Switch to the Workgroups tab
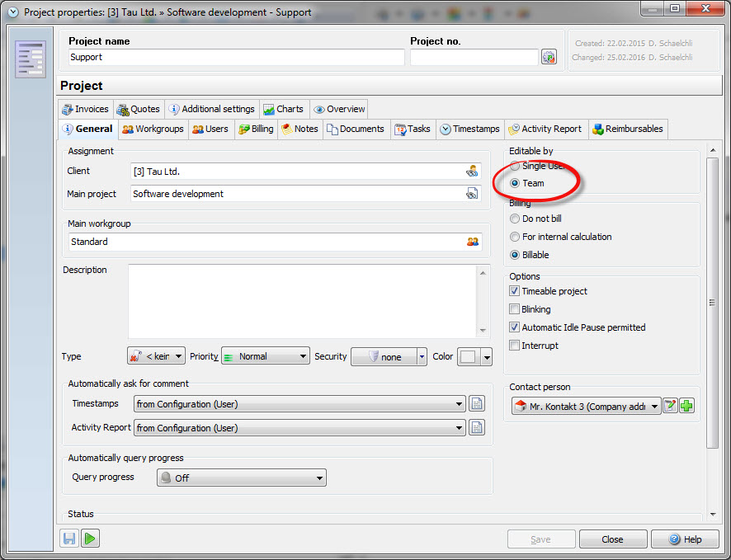The height and width of the screenshot is (560, 731). 153,129
